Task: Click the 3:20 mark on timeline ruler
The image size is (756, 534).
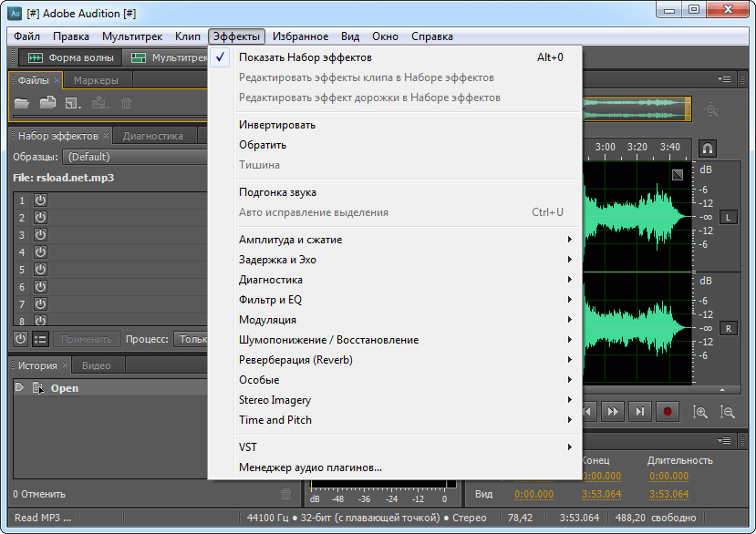Action: tap(637, 147)
